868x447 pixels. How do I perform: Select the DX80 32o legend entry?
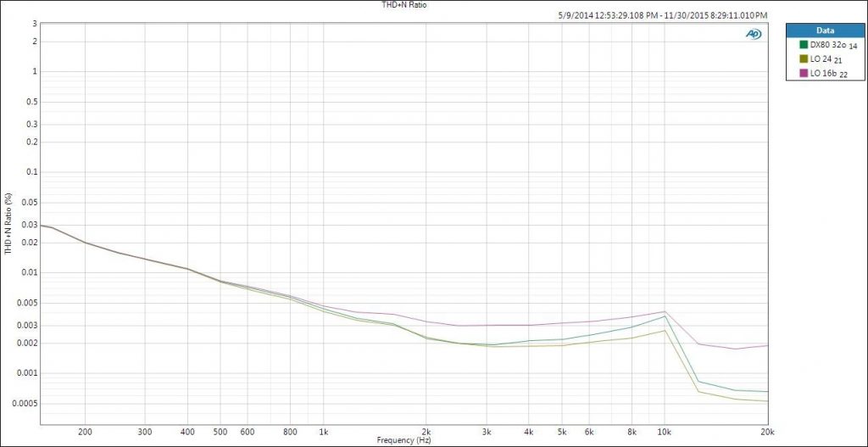pyautogui.click(x=828, y=45)
